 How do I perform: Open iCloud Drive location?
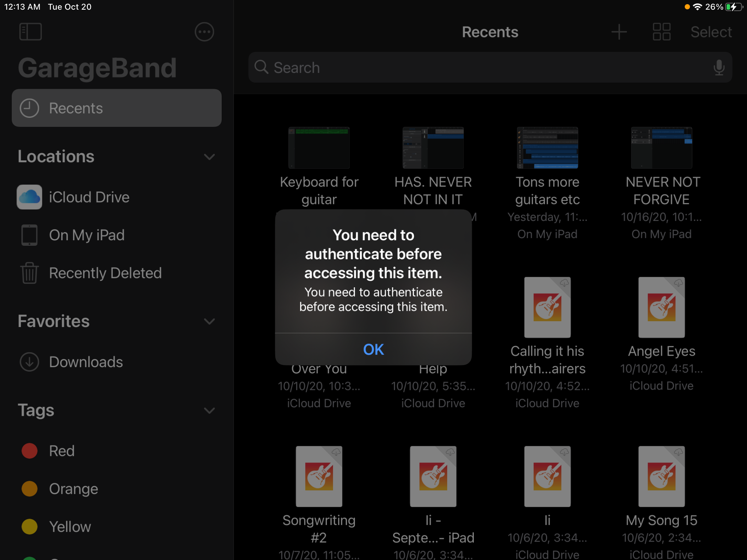pyautogui.click(x=89, y=197)
